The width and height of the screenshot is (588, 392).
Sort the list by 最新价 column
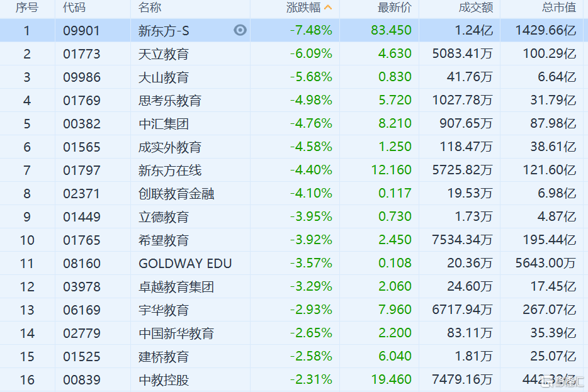394,8
